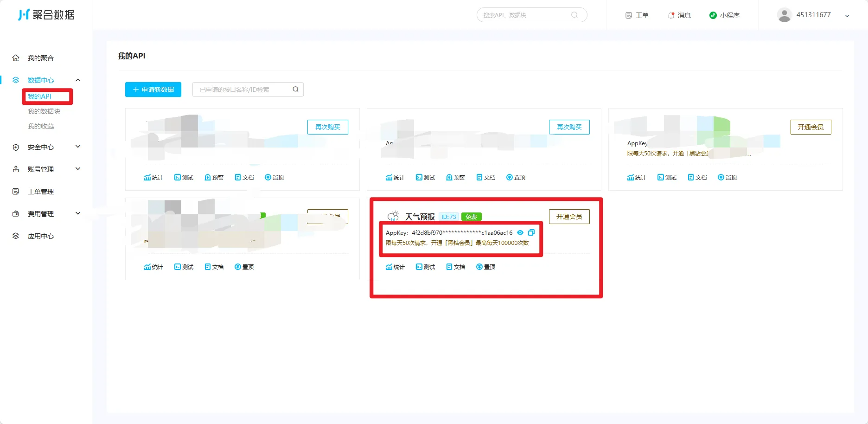Open 工单 in the top bar
868x424 pixels.
(x=637, y=15)
